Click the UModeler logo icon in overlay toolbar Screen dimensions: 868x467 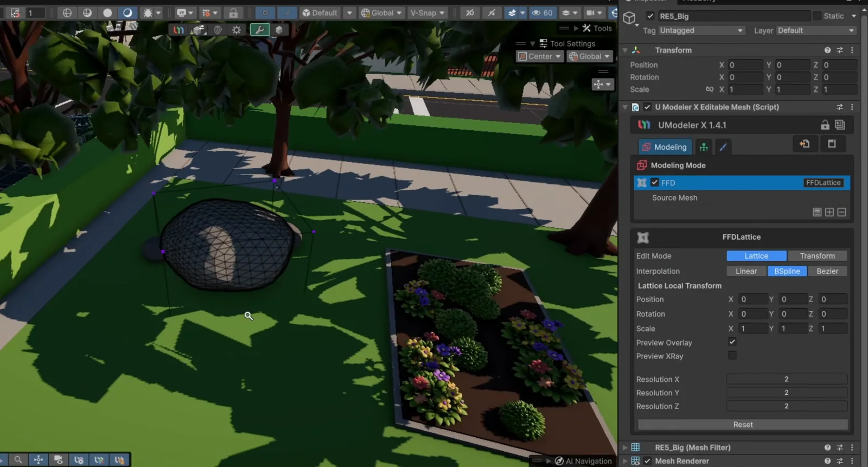click(178, 30)
